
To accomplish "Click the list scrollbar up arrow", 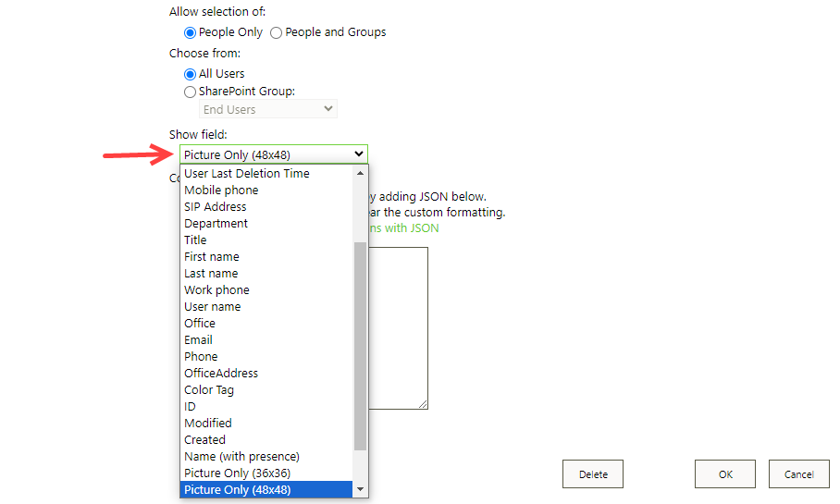I will pos(360,173).
